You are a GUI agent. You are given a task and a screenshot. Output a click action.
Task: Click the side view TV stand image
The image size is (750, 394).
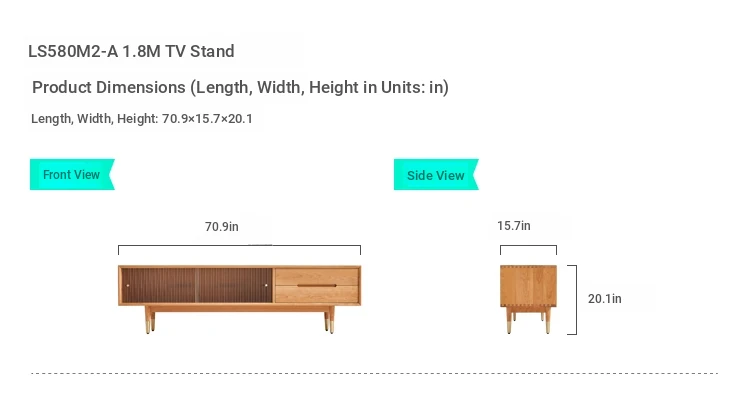[x=529, y=299]
